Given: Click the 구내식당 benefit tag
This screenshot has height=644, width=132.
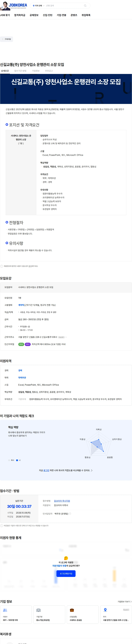Looking at the screenshot, I should (6, 39).
